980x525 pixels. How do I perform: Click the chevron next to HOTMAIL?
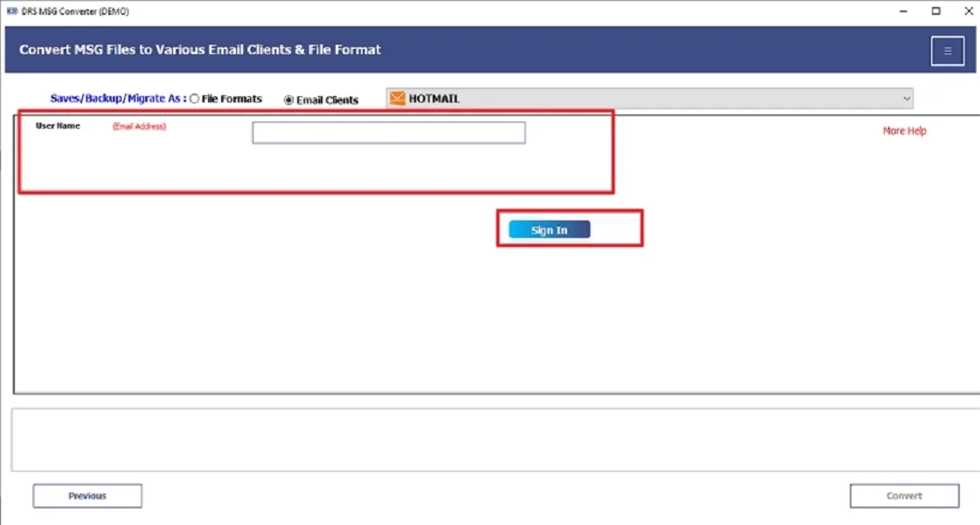pyautogui.click(x=907, y=98)
